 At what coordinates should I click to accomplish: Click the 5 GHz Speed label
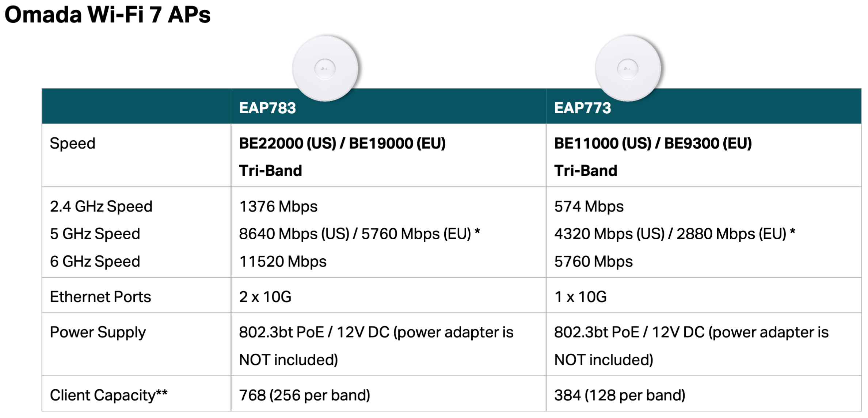coord(95,234)
